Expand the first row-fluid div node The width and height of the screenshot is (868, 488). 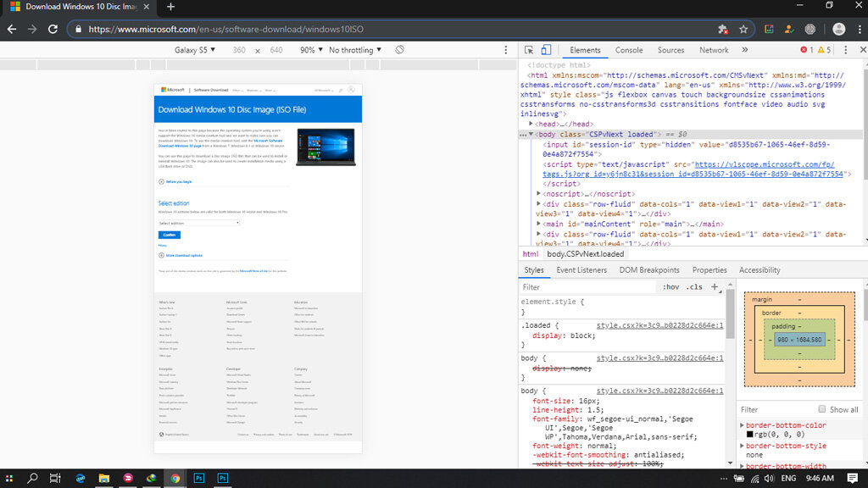pos(538,203)
